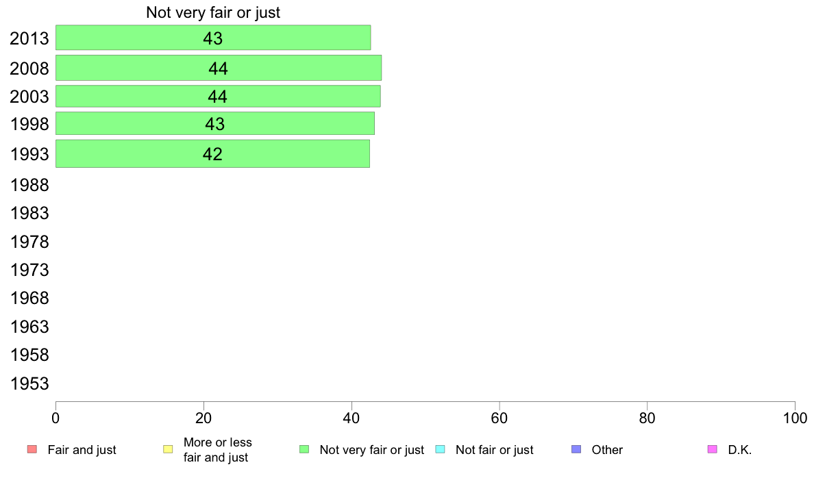This screenshot has height=504, width=814.
Task: Click the magenta D.K. legend swatch
Action: click(x=713, y=449)
